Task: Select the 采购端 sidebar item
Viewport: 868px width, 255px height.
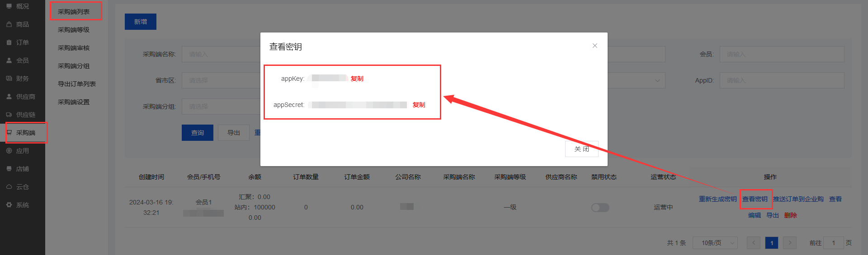Action: [23, 133]
